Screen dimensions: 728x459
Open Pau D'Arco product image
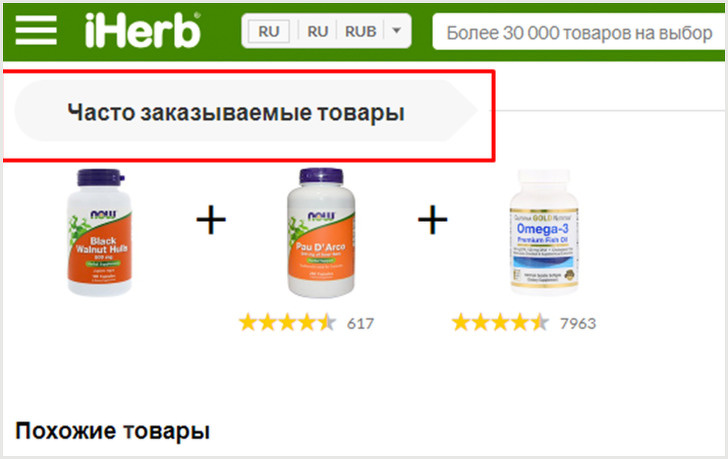pyautogui.click(x=321, y=233)
